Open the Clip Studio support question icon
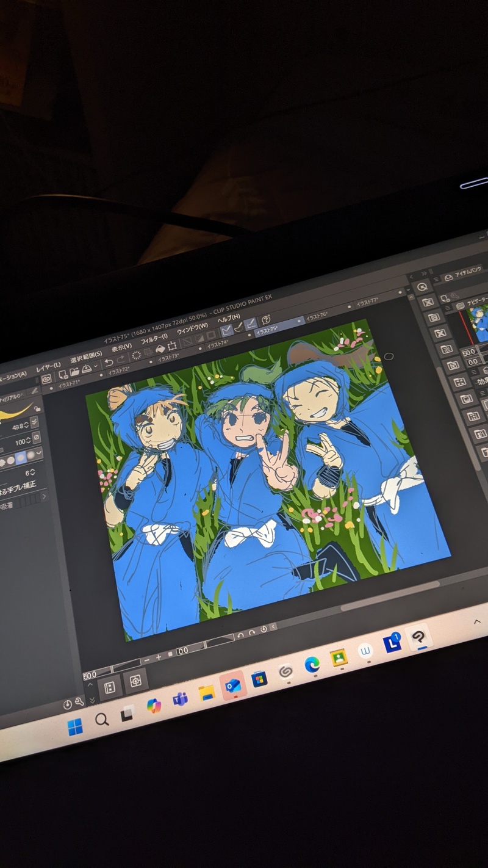This screenshot has height=868, width=488. 266,320
